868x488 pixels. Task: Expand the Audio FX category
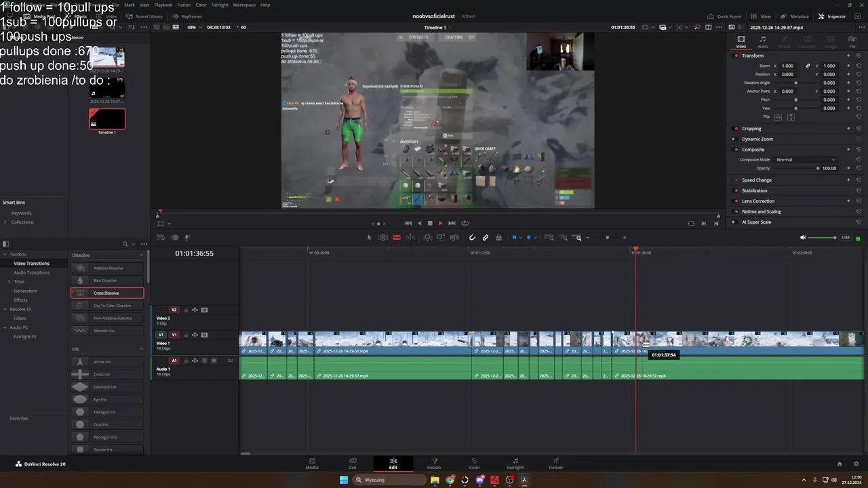[x=5, y=327]
